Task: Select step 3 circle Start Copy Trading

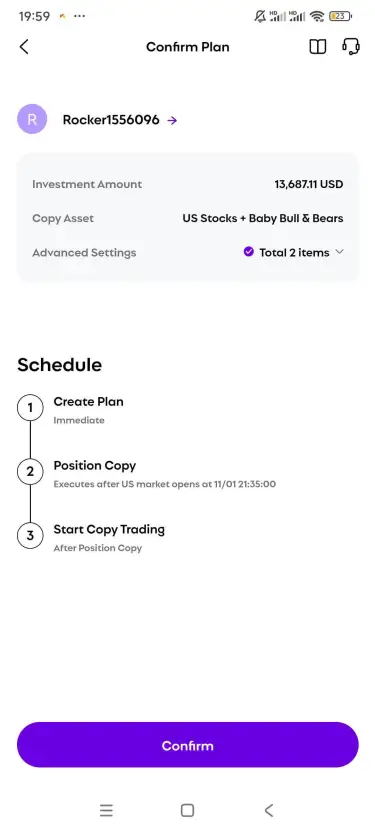Action: (x=30, y=536)
